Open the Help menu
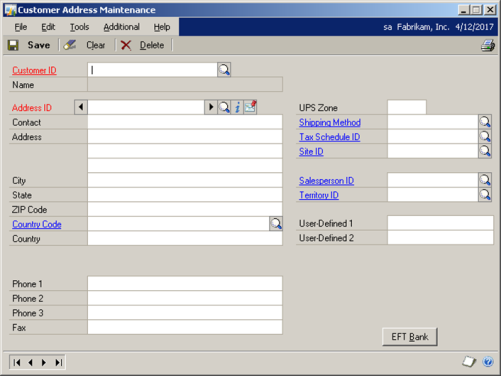 coord(162,27)
